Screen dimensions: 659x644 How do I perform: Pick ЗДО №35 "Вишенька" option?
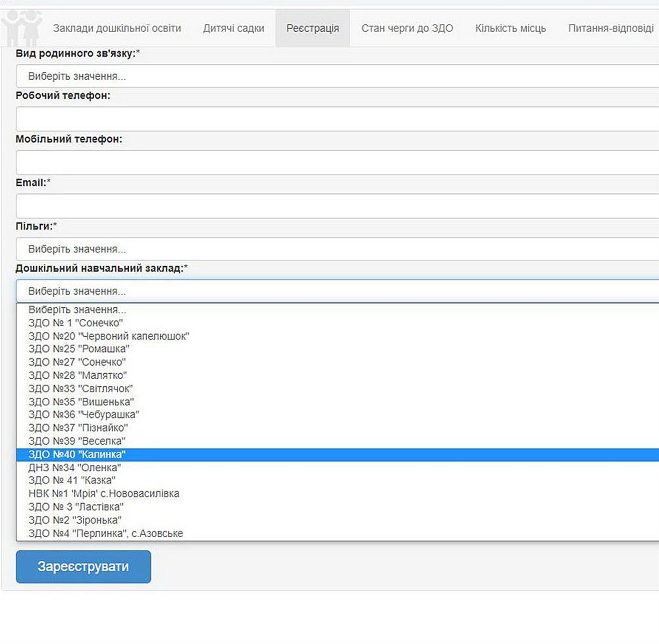(337, 402)
